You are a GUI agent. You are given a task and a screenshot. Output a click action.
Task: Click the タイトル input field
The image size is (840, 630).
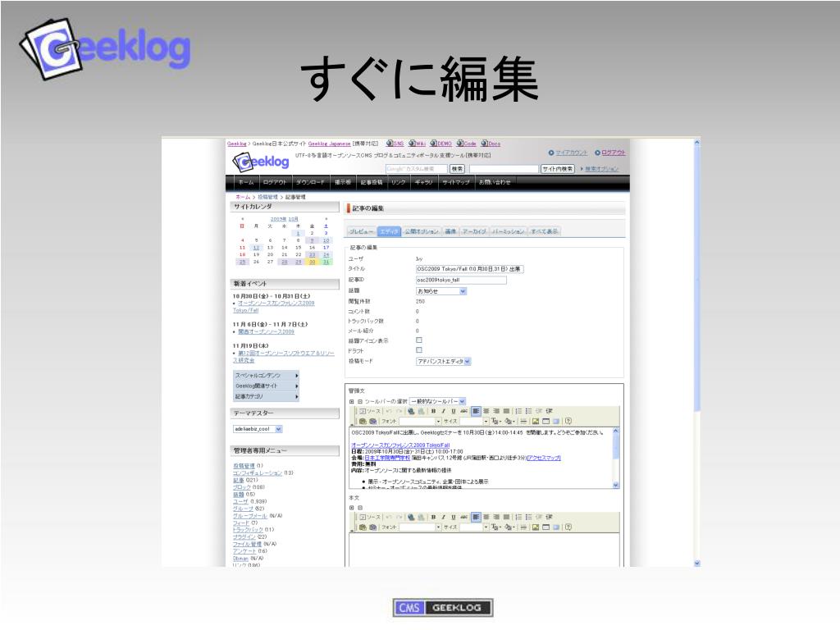(x=469, y=269)
